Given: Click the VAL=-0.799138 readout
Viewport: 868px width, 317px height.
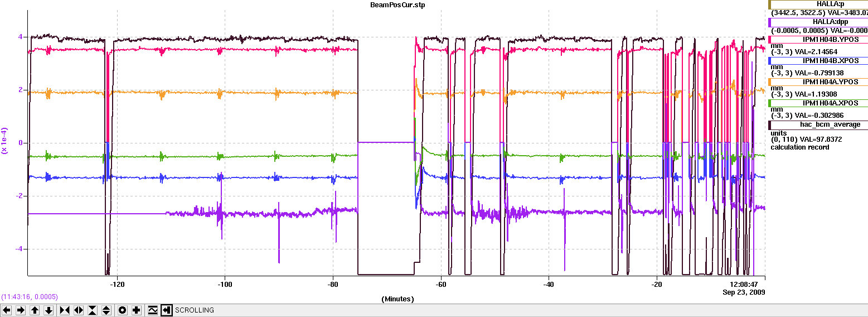Looking at the screenshot, I should [818, 73].
